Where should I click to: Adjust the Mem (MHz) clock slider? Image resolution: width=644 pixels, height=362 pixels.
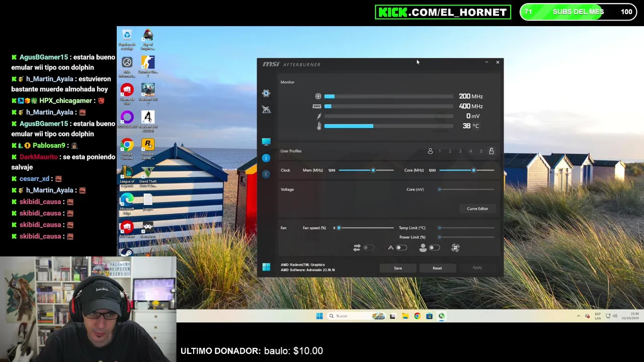[x=366, y=170]
